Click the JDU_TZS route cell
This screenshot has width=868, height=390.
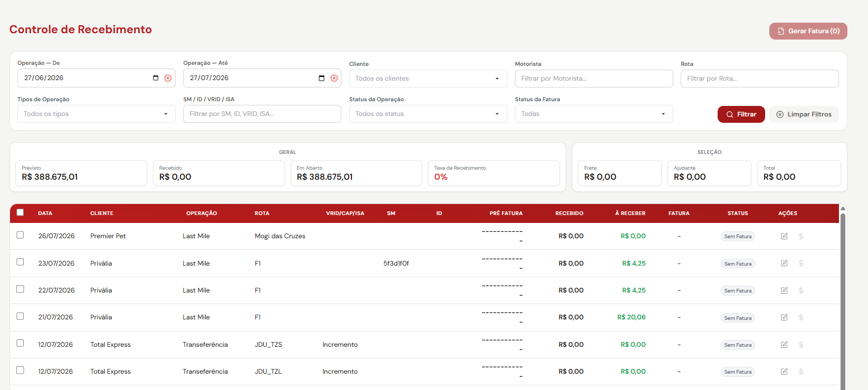268,345
